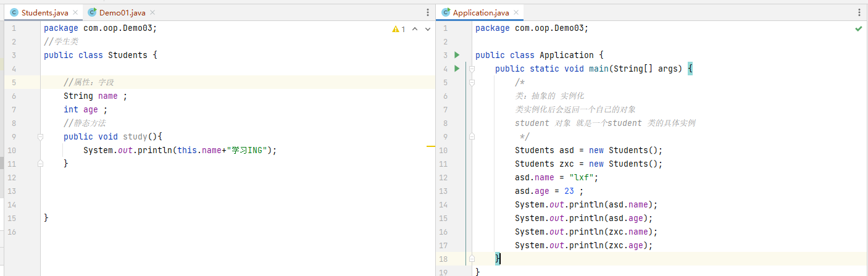Collapse main method fold marker

[x=472, y=69]
